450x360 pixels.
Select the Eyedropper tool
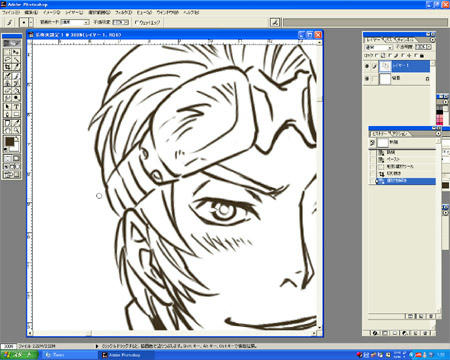point(16,122)
